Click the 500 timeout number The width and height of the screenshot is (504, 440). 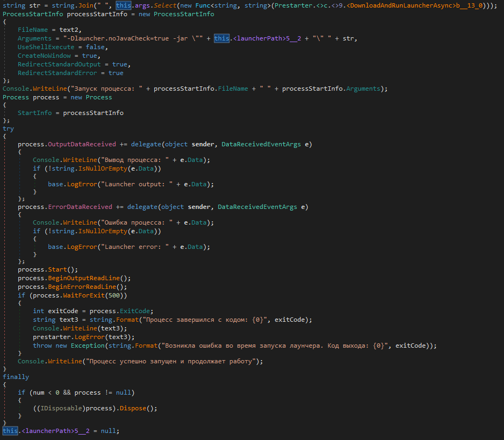point(114,296)
